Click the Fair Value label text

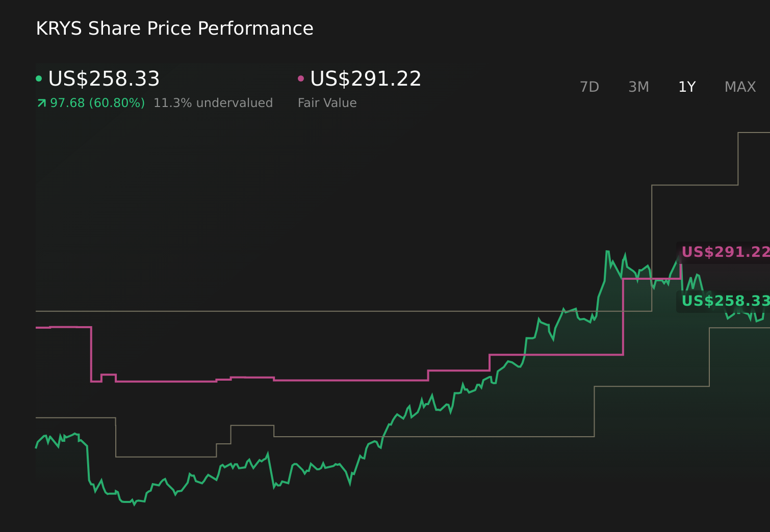[x=327, y=102]
